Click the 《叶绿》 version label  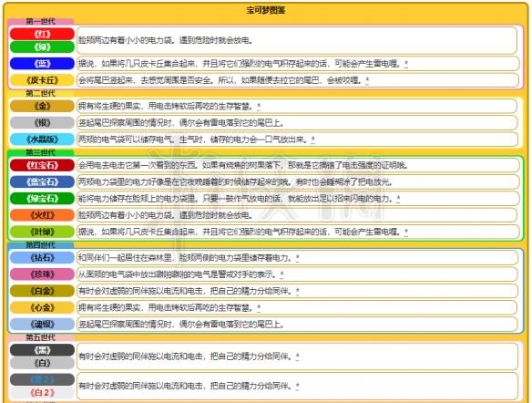click(42, 232)
